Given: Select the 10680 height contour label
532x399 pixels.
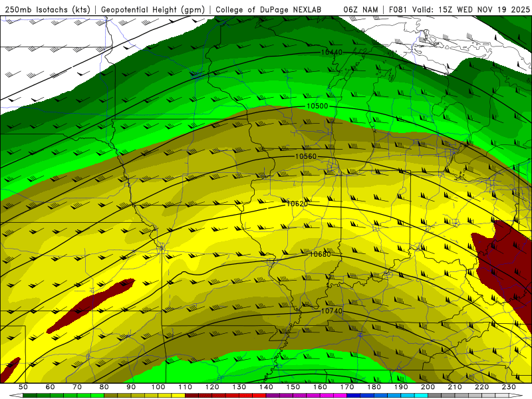Looking at the screenshot, I should pos(320,254).
